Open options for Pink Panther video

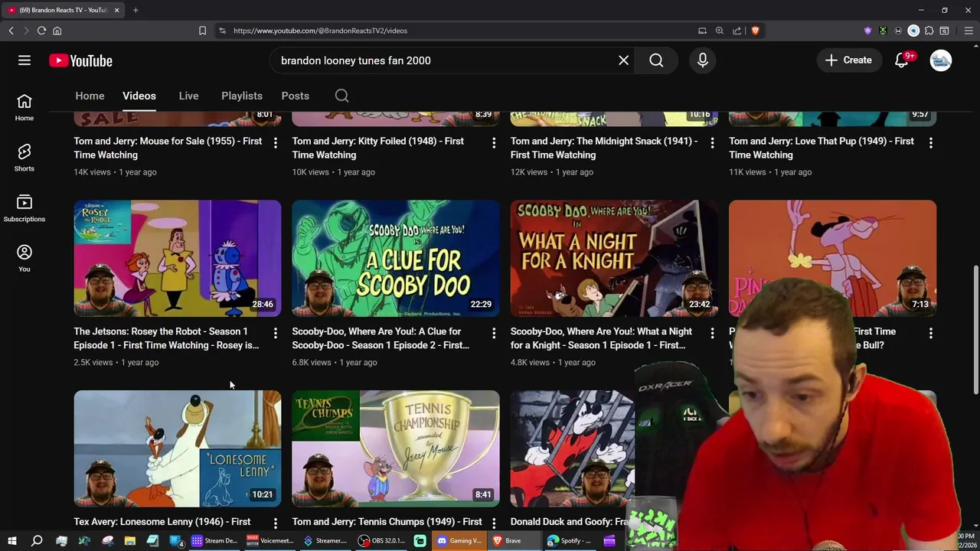tap(930, 333)
